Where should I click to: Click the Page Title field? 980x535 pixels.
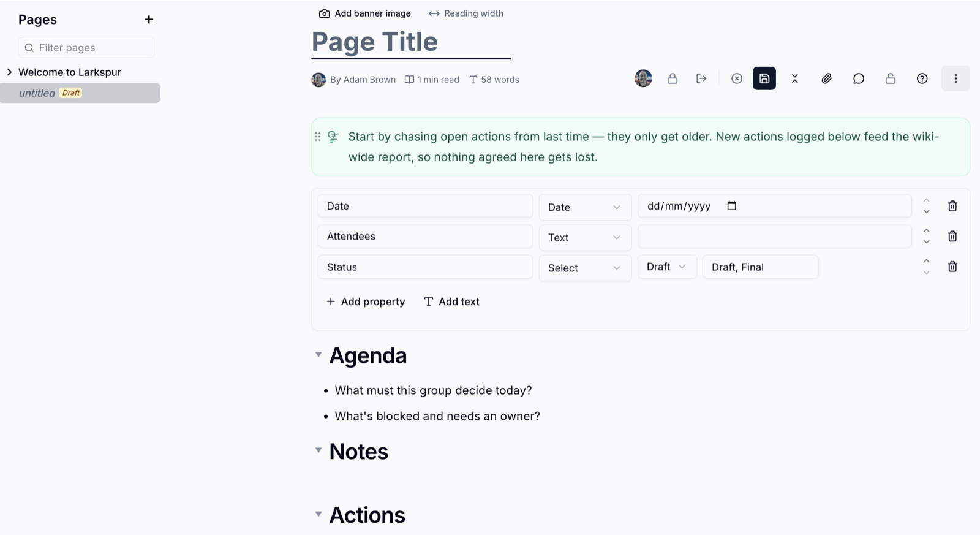pyautogui.click(x=411, y=42)
